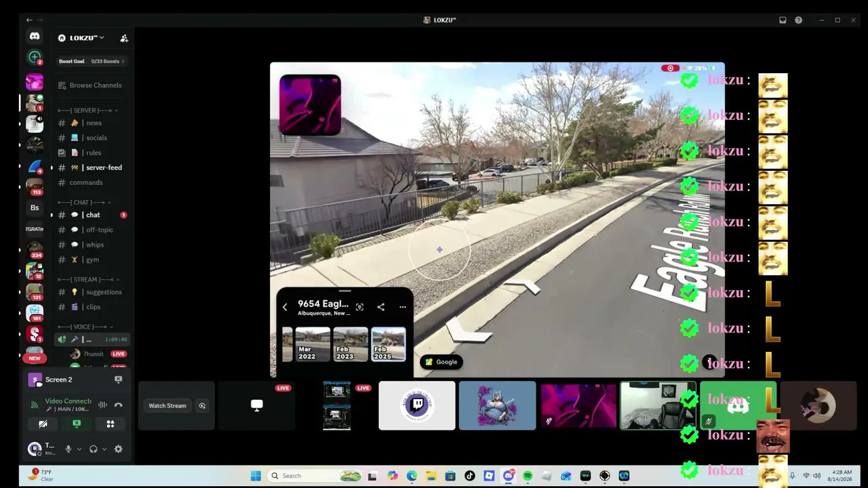Open the server-feed channel
The image size is (868, 488).
pos(92,167)
